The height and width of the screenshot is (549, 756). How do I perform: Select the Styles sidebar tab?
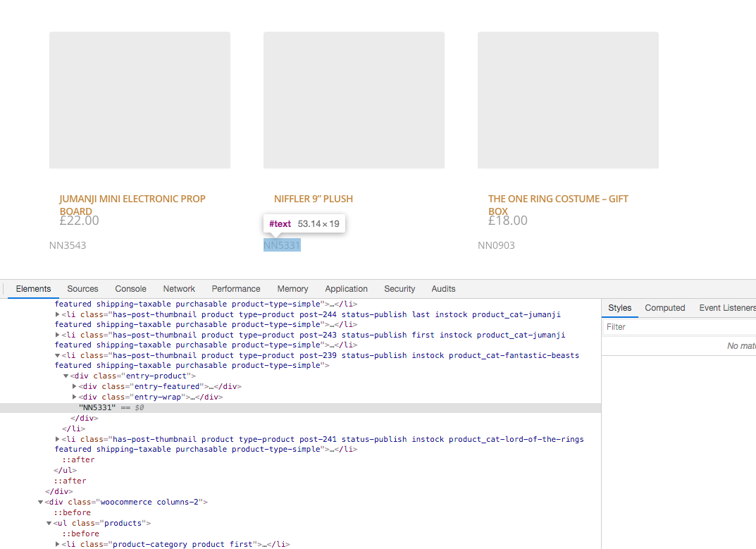tap(619, 308)
